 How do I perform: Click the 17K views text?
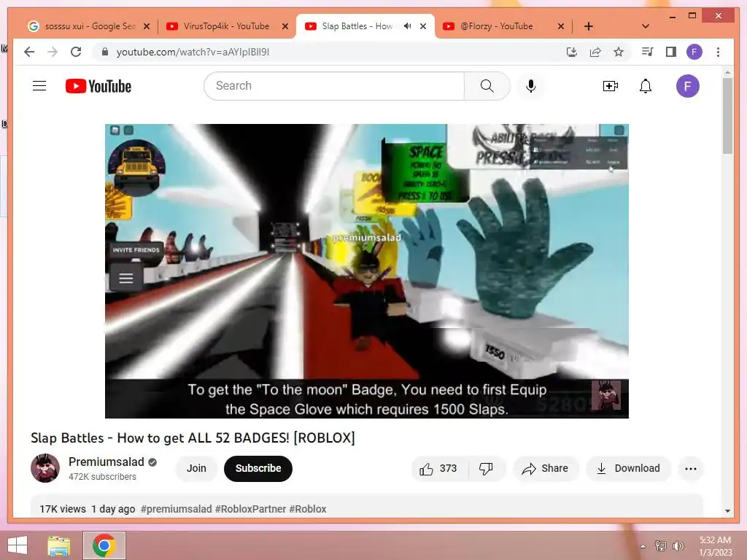(63, 509)
